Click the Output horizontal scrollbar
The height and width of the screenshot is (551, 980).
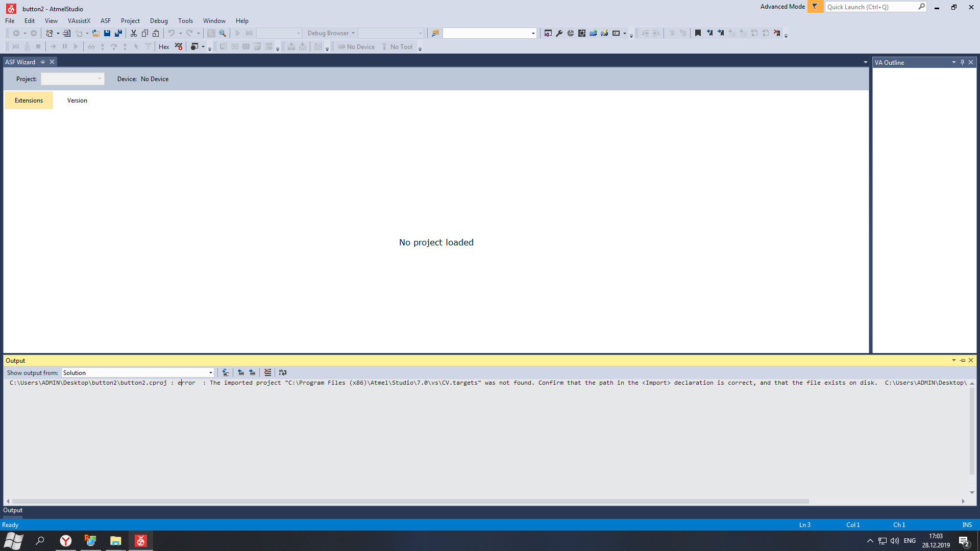tap(410, 501)
